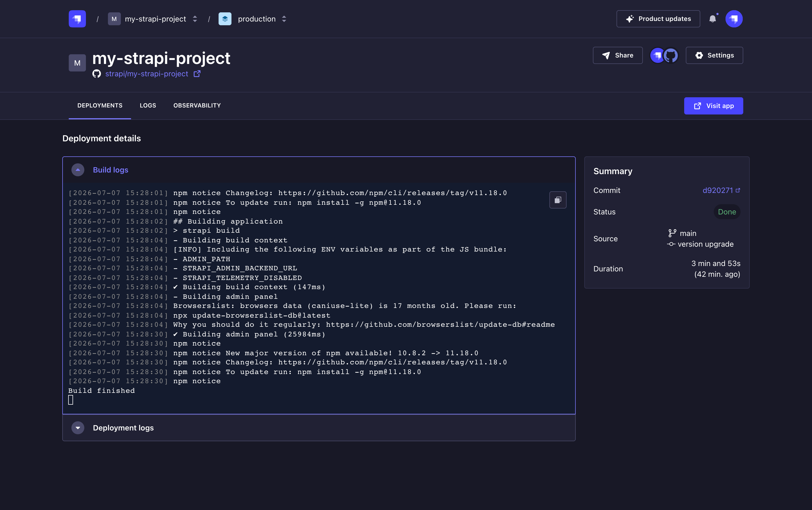Share the project

click(618, 55)
